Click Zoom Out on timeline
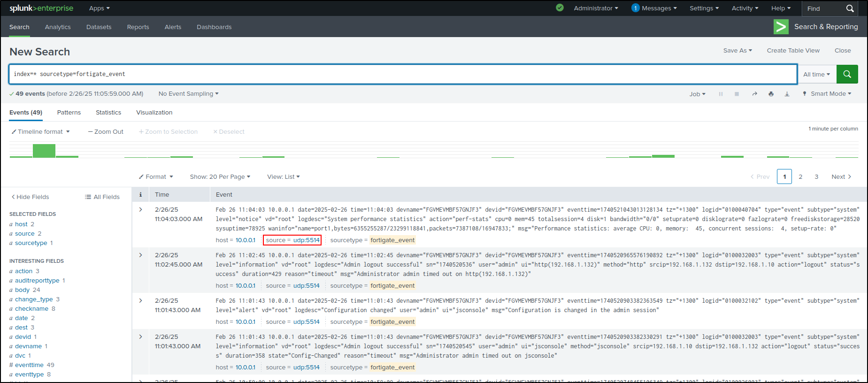The width and height of the screenshot is (868, 383). click(106, 132)
